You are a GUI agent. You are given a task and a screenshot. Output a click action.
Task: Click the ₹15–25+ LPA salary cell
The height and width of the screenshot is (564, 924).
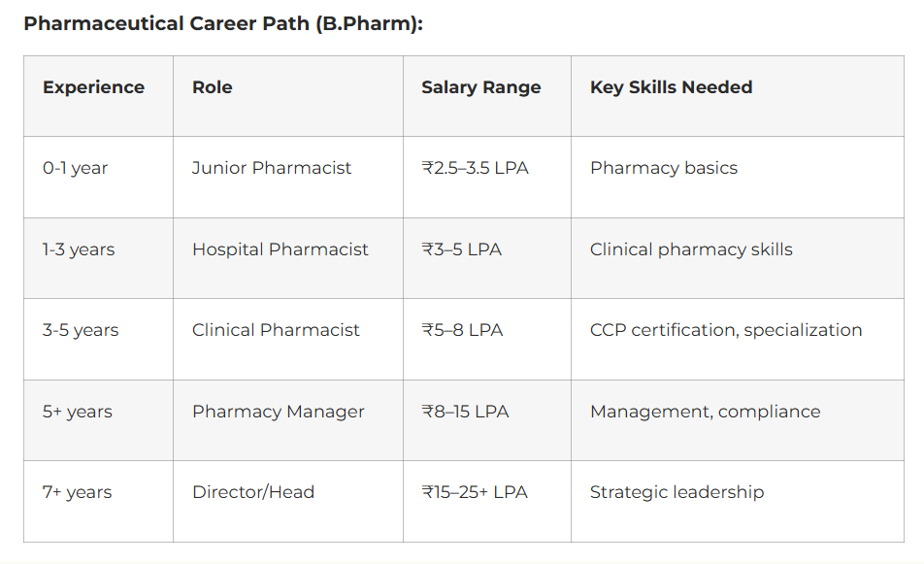[x=476, y=492]
